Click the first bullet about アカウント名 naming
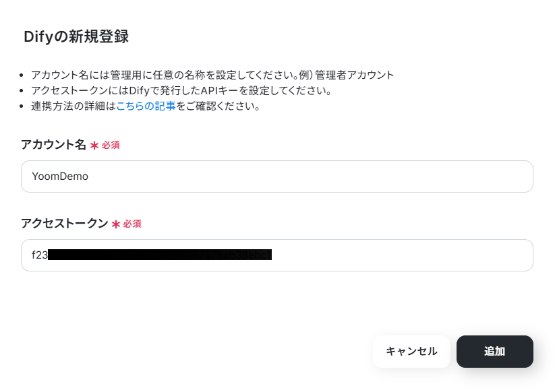 (212, 75)
